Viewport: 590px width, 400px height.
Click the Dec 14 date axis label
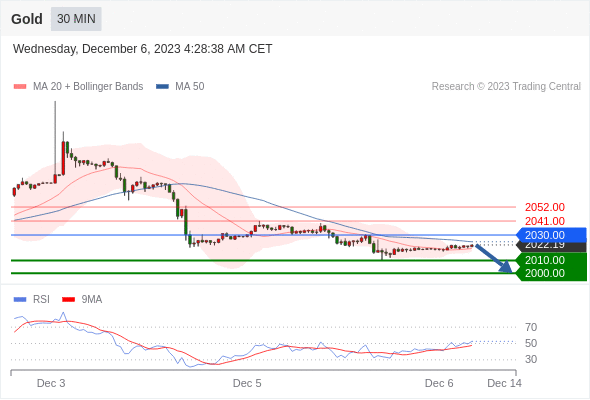(x=505, y=383)
